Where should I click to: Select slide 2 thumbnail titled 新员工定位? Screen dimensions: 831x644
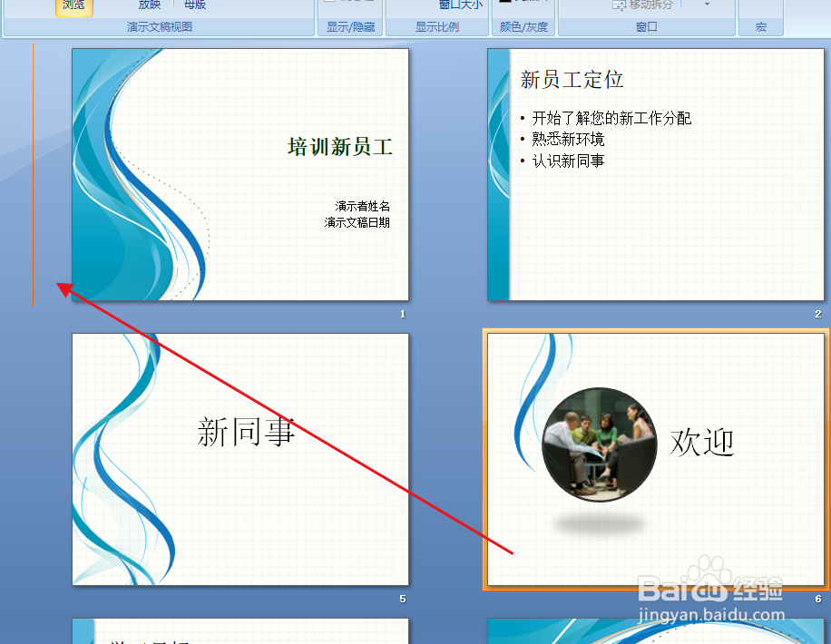[x=656, y=174]
